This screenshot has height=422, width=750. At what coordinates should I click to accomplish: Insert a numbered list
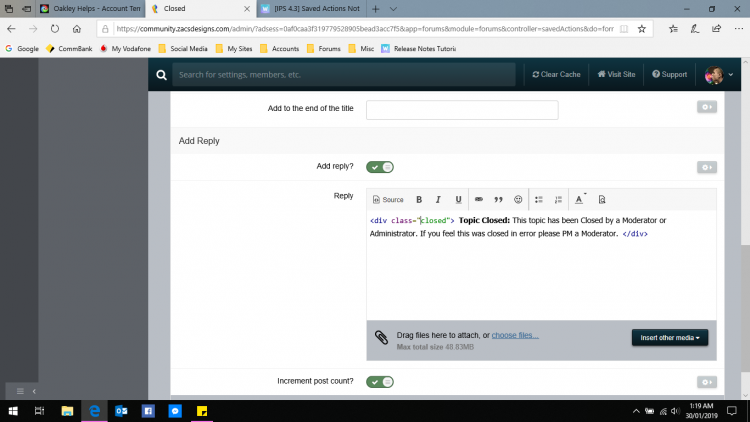(x=559, y=200)
